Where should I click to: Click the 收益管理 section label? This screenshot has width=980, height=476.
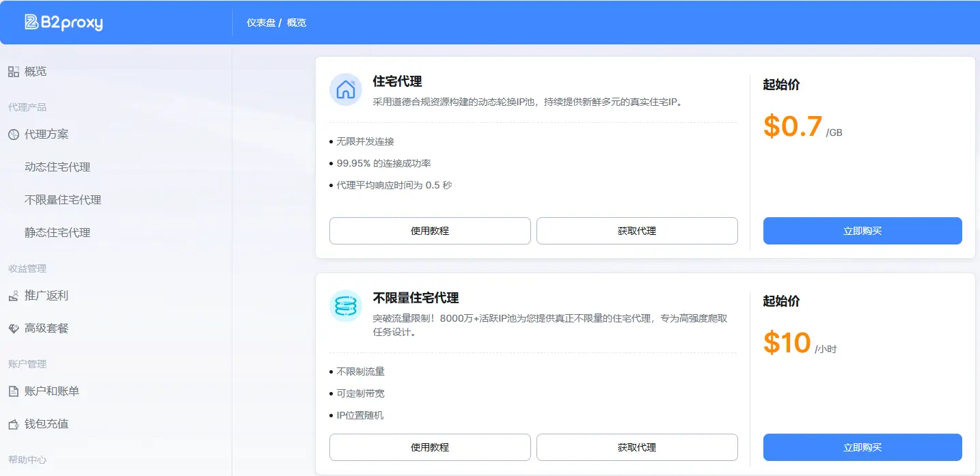tap(27, 268)
